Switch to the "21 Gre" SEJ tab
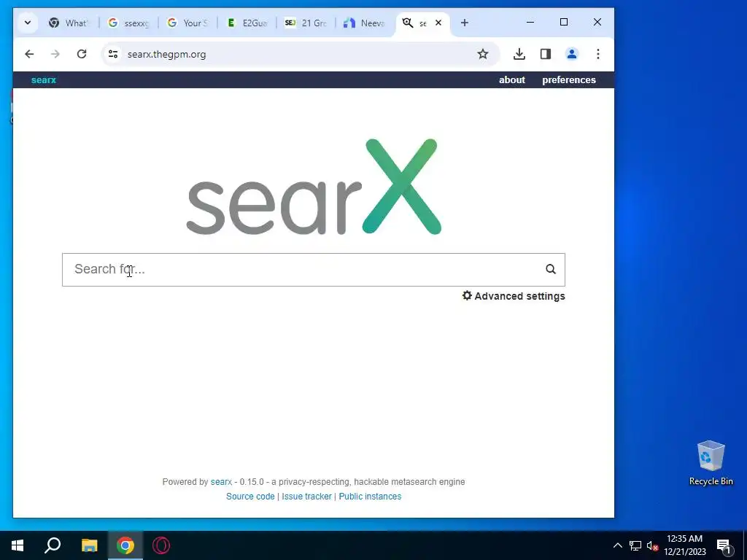 [306, 23]
